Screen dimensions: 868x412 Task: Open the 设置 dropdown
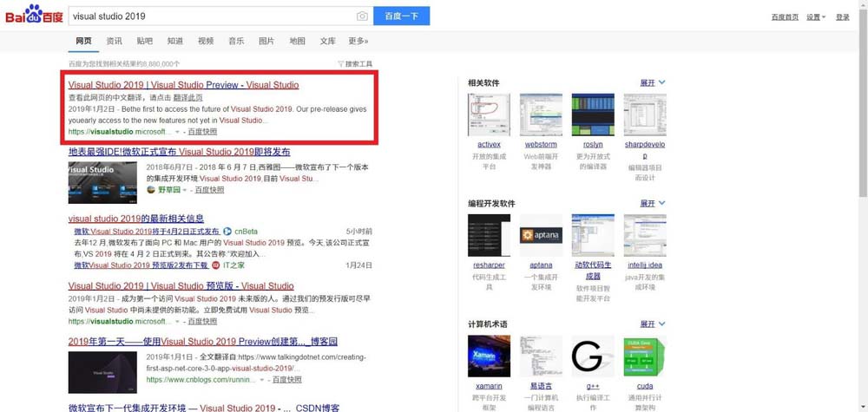(815, 17)
